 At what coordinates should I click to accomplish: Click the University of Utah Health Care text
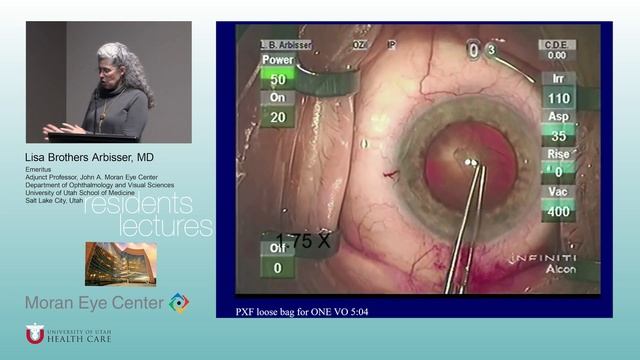click(x=79, y=336)
